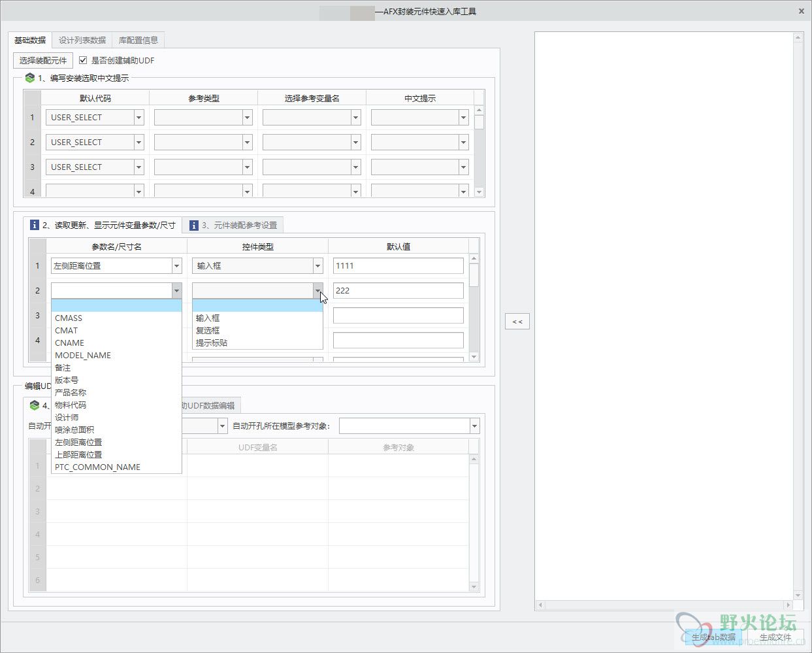
Task: Click the UDF变量名 column header
Action: click(257, 447)
